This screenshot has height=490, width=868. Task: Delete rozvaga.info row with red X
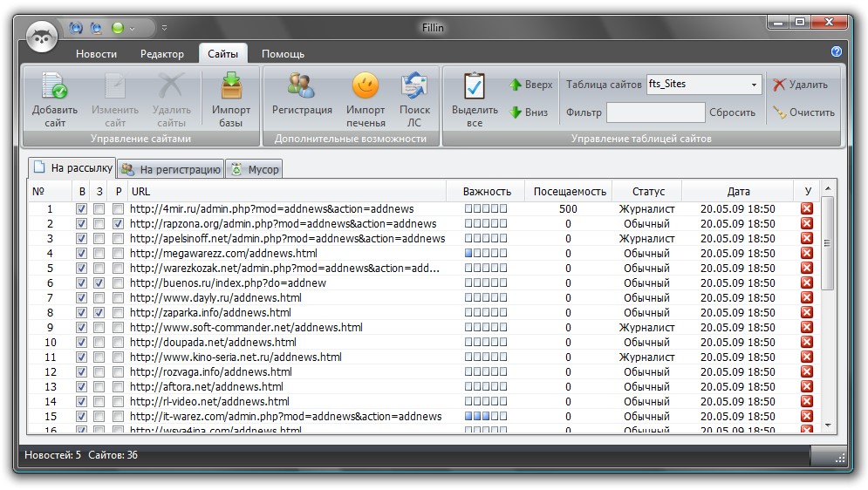tap(807, 371)
